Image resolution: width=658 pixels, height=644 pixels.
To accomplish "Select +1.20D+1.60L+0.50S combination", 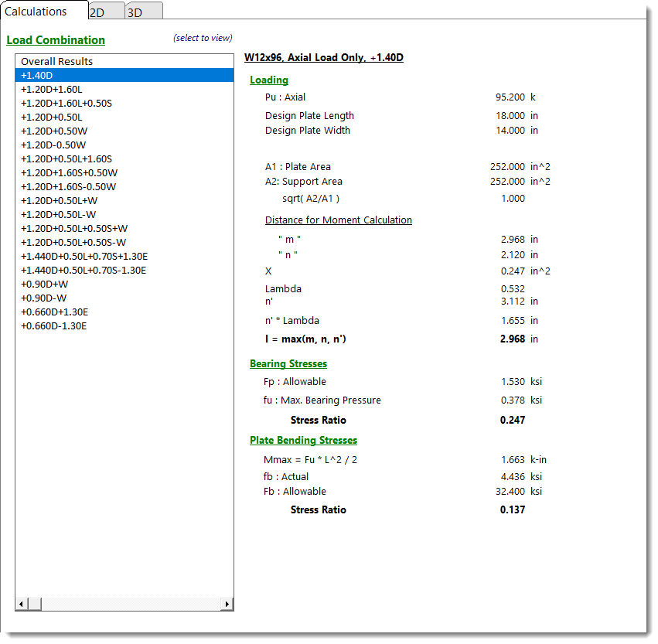I will tap(66, 103).
